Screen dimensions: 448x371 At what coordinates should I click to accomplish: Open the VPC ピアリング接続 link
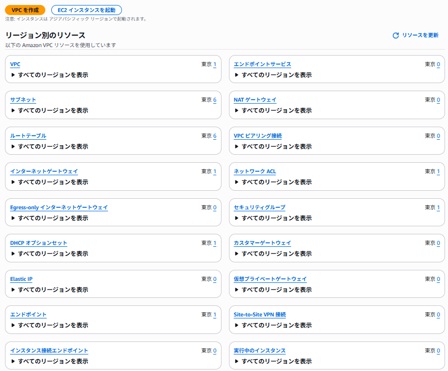point(258,136)
